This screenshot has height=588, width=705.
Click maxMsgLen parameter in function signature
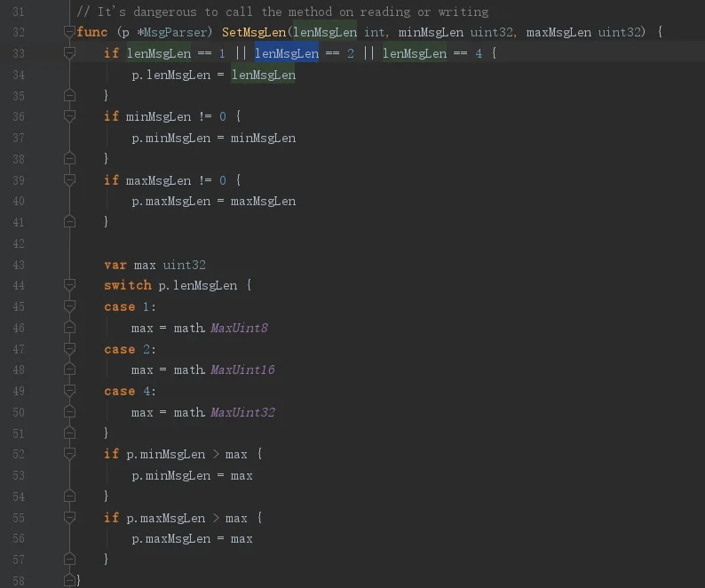point(558,32)
